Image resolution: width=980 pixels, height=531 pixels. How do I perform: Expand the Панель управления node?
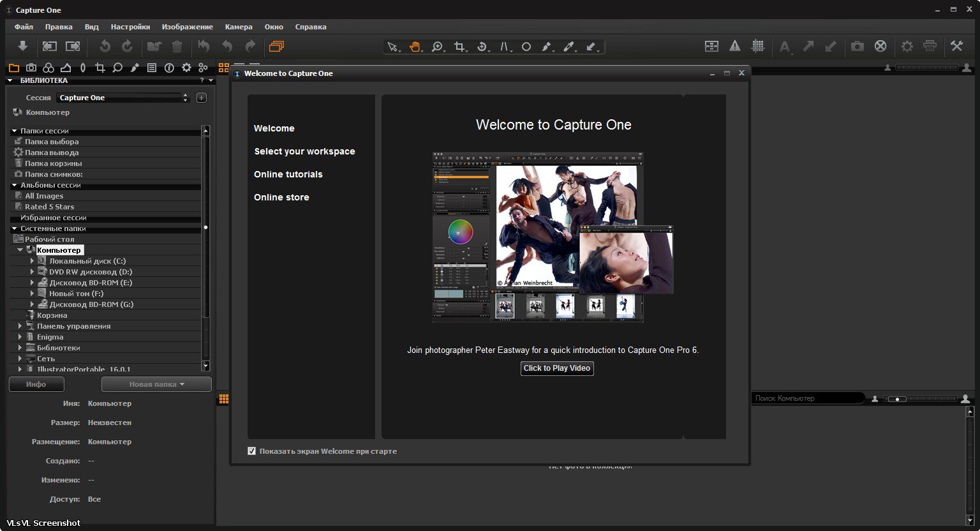pyautogui.click(x=20, y=326)
